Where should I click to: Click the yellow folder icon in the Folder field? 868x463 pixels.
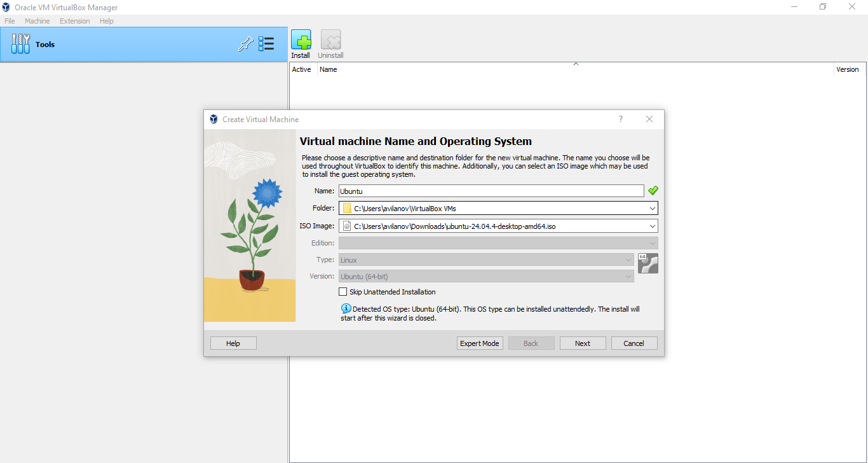tap(347, 208)
